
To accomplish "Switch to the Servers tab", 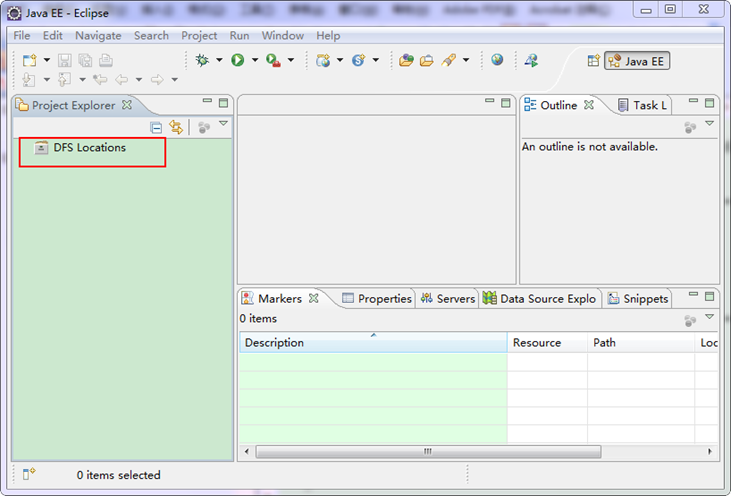I will (448, 299).
